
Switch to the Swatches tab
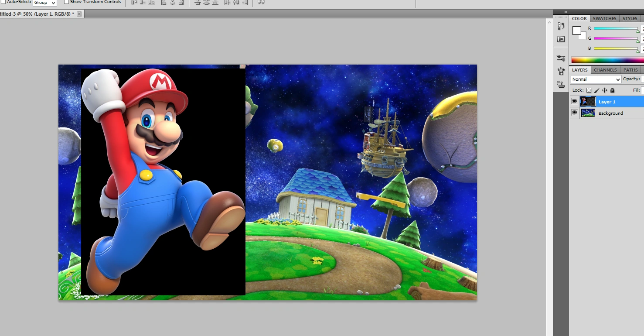point(604,19)
